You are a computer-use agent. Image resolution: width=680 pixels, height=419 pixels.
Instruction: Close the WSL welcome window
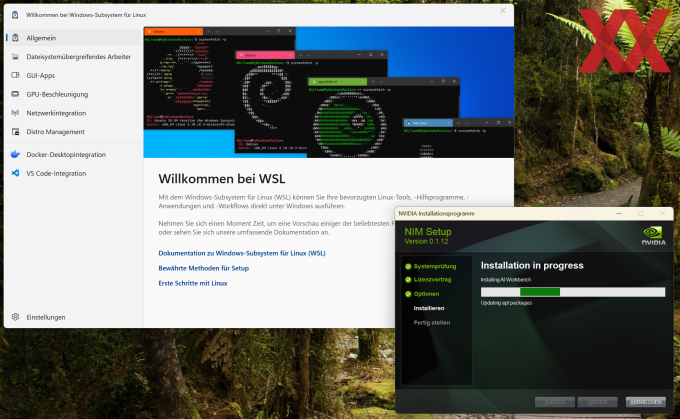502,10
